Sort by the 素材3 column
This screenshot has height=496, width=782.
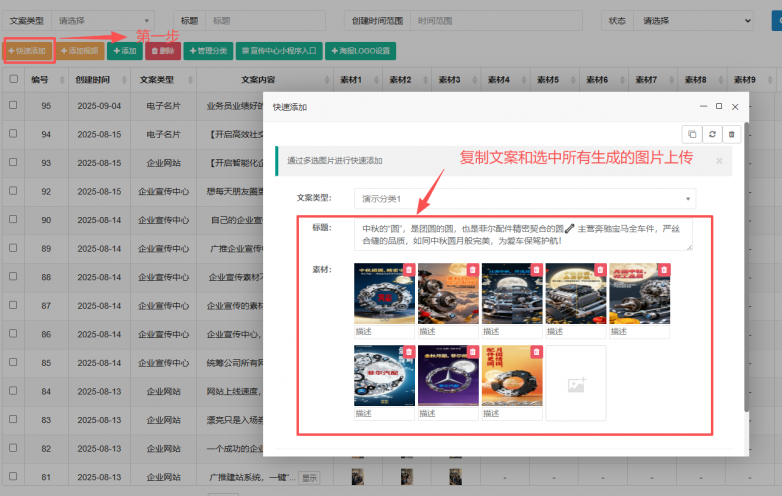click(456, 80)
